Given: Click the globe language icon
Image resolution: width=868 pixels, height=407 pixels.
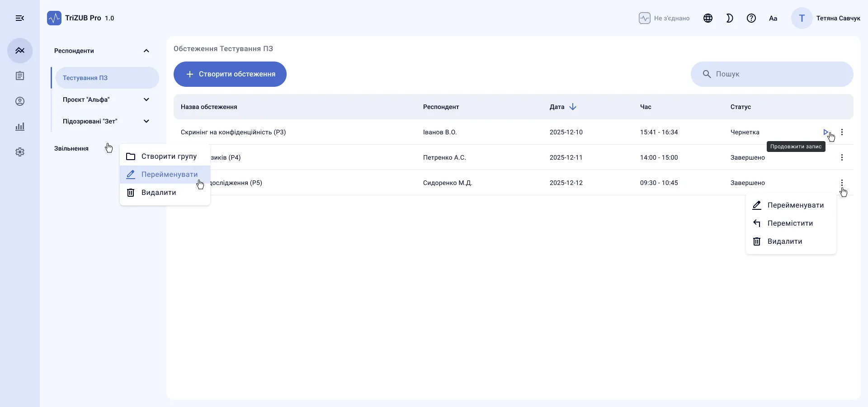Looking at the screenshot, I should [708, 18].
